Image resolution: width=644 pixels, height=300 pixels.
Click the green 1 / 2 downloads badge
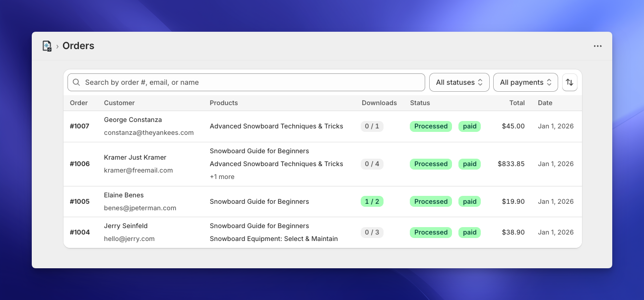click(372, 202)
